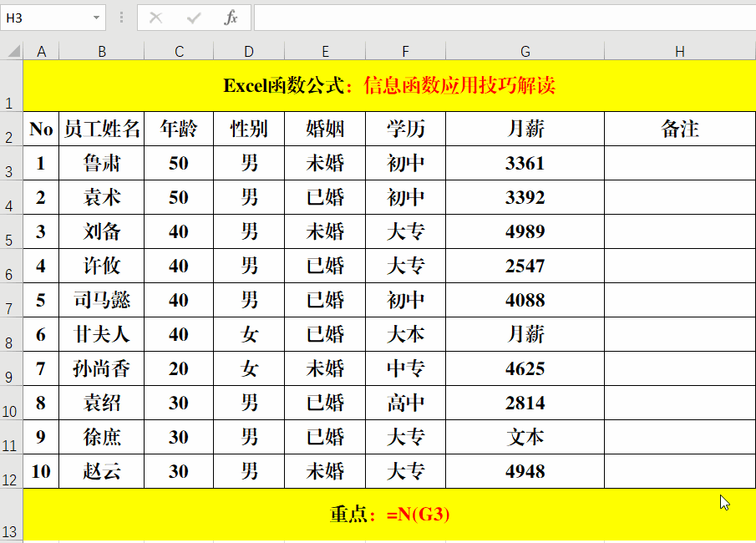Select salary cell 2547
Viewport: 756px width, 543px height.
click(x=525, y=266)
